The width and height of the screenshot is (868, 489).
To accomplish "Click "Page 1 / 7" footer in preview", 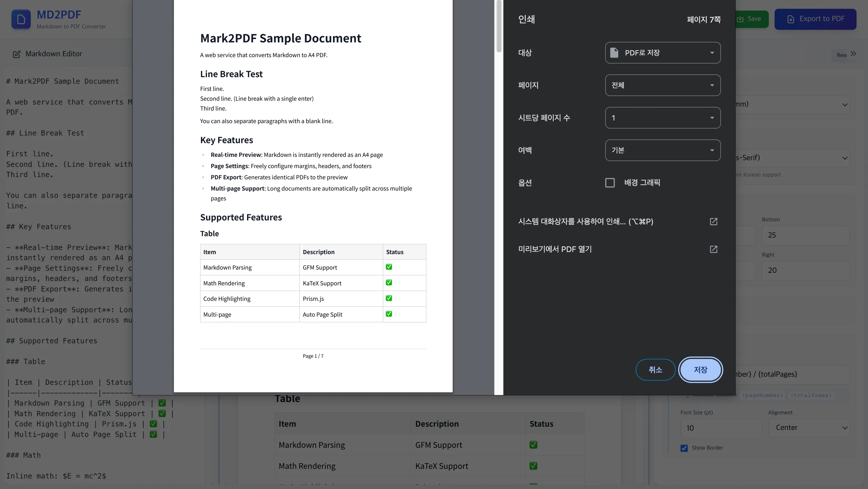I will tap(313, 356).
